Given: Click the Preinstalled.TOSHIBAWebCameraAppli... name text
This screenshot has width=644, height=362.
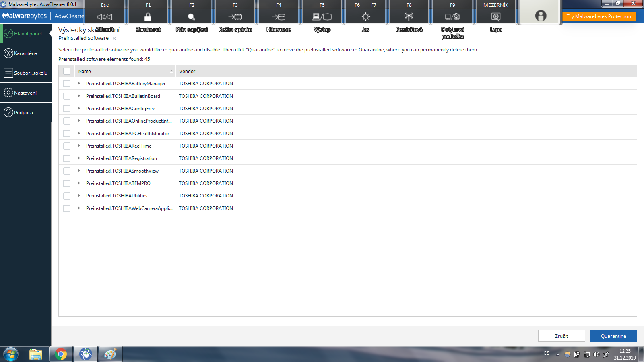Looking at the screenshot, I should pyautogui.click(x=129, y=208).
